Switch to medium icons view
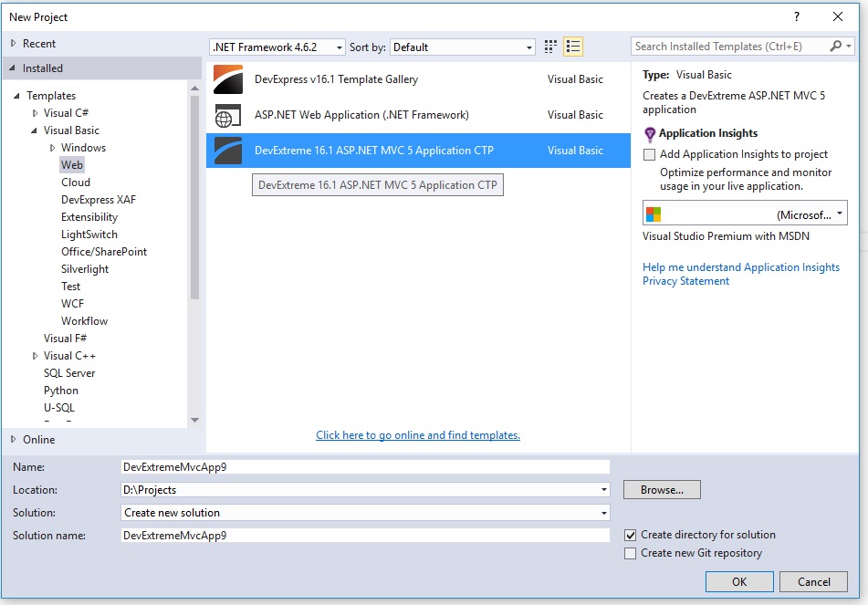This screenshot has width=868, height=605. [x=550, y=47]
